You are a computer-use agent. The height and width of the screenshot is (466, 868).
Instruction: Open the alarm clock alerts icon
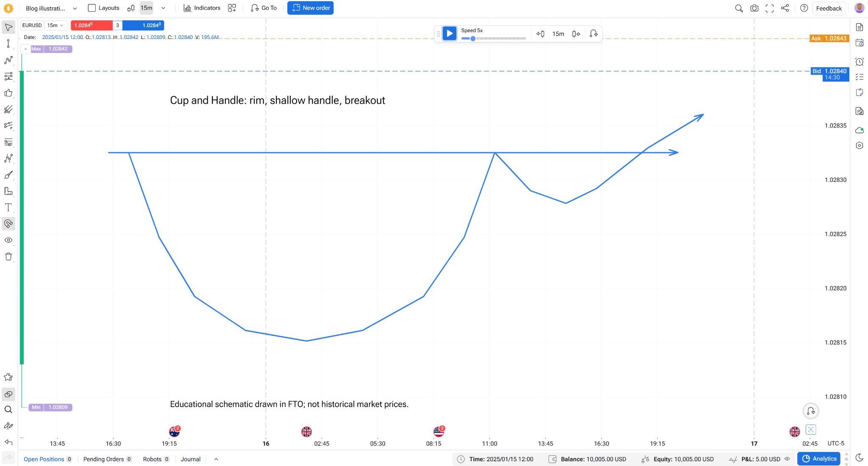860,62
